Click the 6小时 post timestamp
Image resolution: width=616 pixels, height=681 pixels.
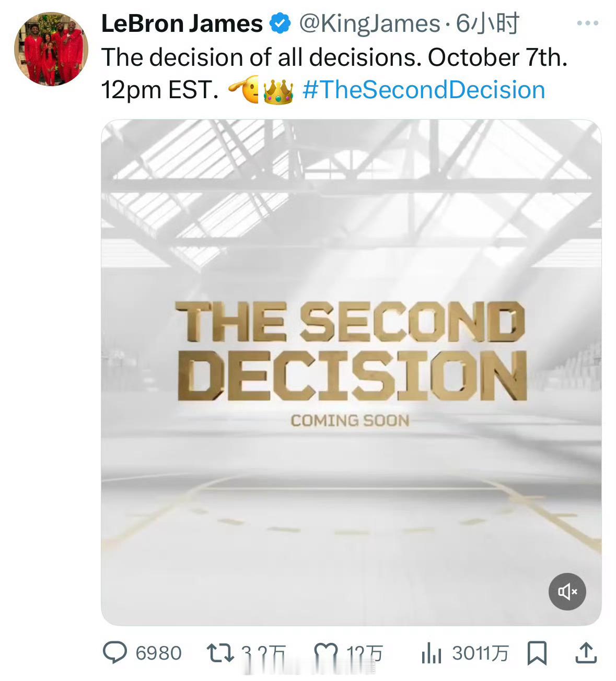pyautogui.click(x=487, y=24)
